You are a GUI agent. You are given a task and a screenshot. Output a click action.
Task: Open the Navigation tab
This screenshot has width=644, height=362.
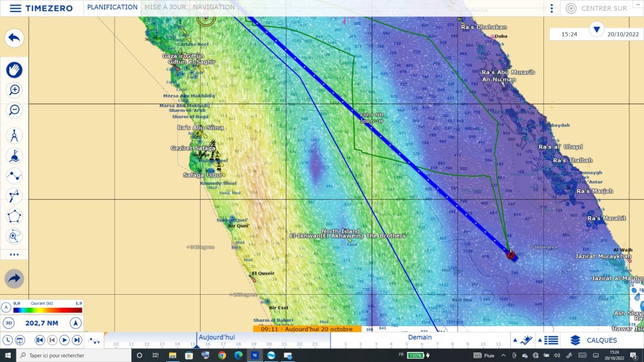[214, 8]
